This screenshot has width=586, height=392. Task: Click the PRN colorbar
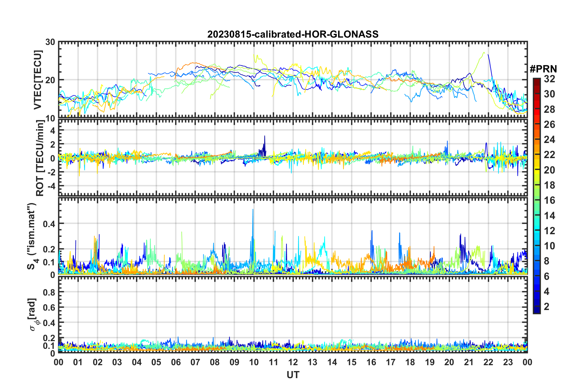tap(536, 196)
